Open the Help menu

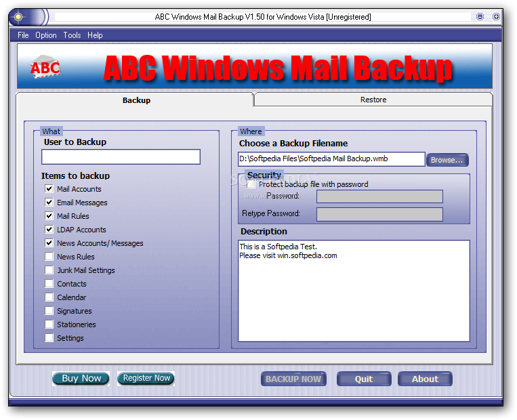(x=95, y=35)
